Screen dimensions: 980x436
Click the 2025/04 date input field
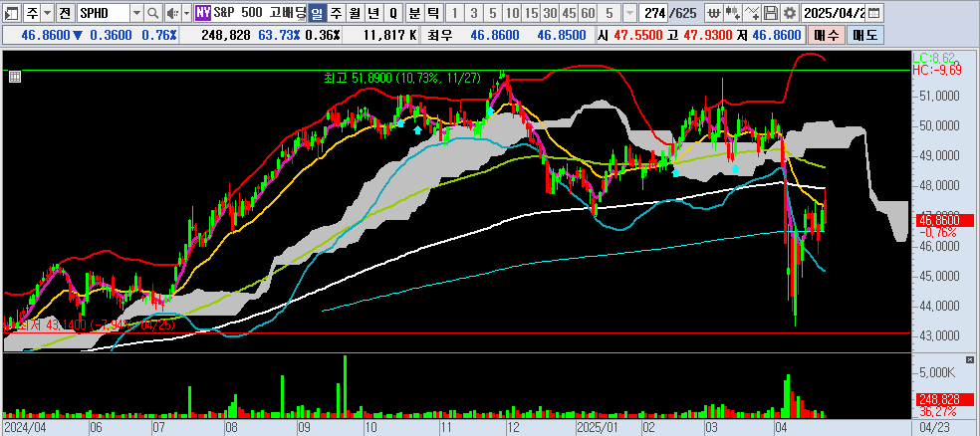(x=835, y=13)
